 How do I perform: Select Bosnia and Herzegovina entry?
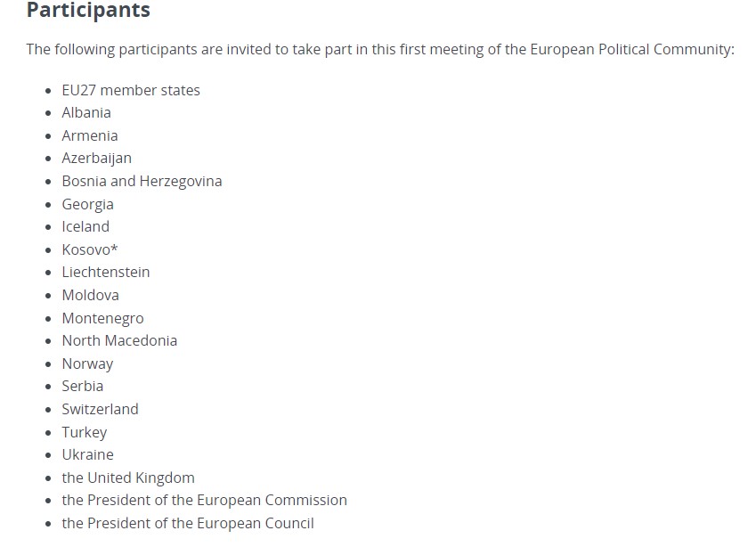tap(142, 182)
